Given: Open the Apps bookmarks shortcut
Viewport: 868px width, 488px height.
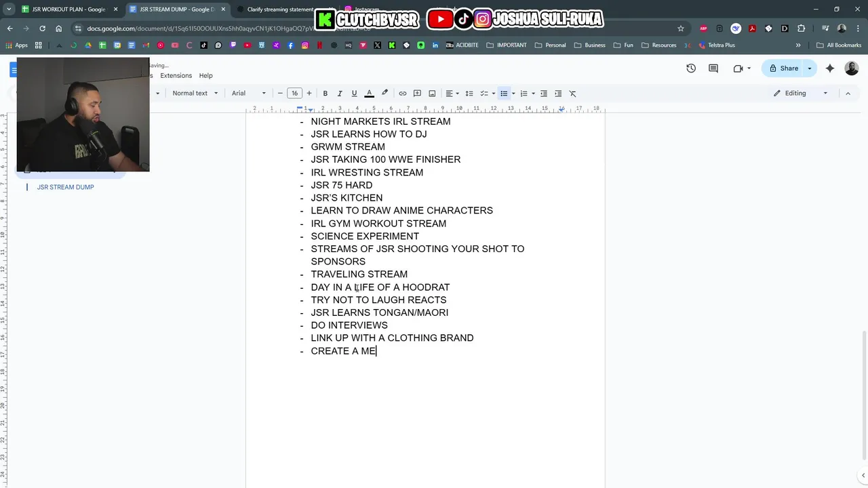Looking at the screenshot, I should click(17, 45).
